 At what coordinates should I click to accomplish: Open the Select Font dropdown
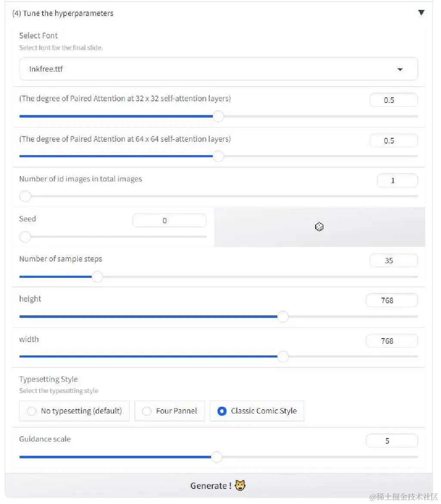[218, 69]
